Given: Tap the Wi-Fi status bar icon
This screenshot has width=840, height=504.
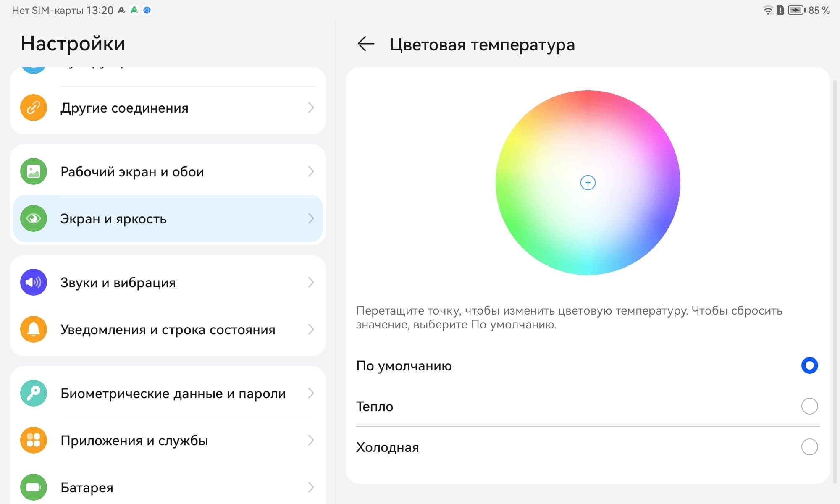Looking at the screenshot, I should (x=768, y=10).
